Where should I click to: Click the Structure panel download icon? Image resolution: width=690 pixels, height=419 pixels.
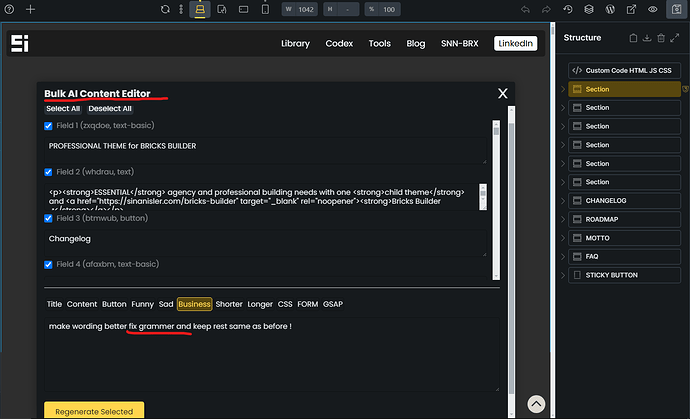click(647, 38)
